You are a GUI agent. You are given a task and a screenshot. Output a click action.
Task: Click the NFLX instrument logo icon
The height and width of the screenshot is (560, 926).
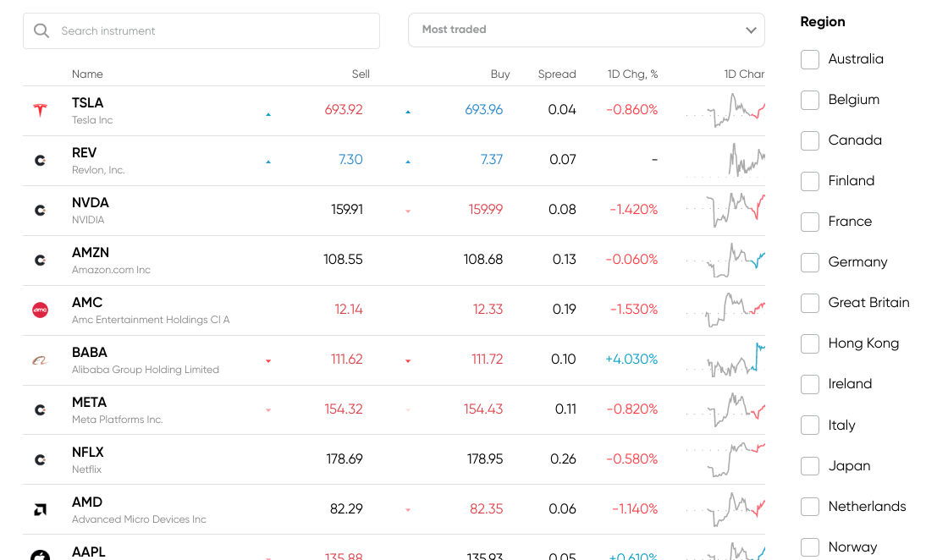(40, 459)
